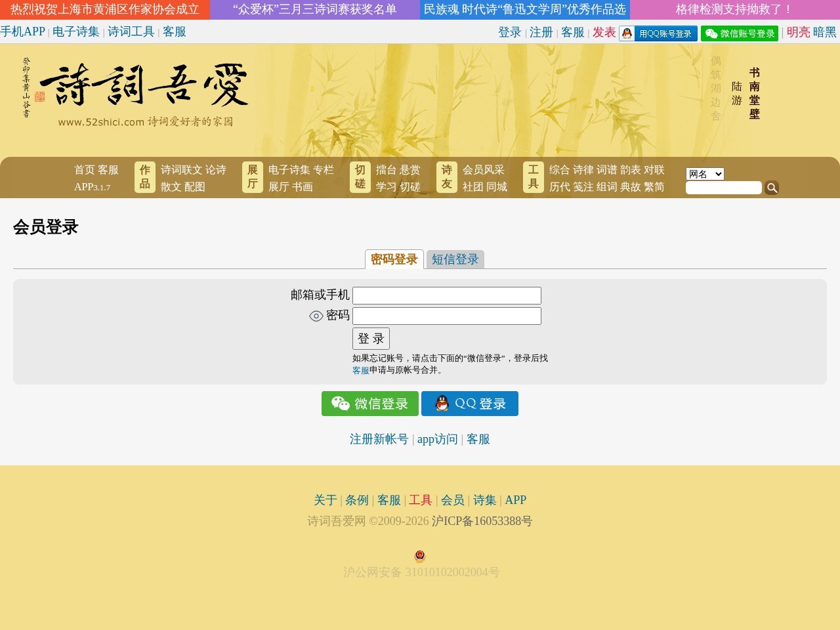Image resolution: width=840 pixels, height=630 pixels.
Task: Click the 工具 category badge icon
Action: (x=534, y=177)
